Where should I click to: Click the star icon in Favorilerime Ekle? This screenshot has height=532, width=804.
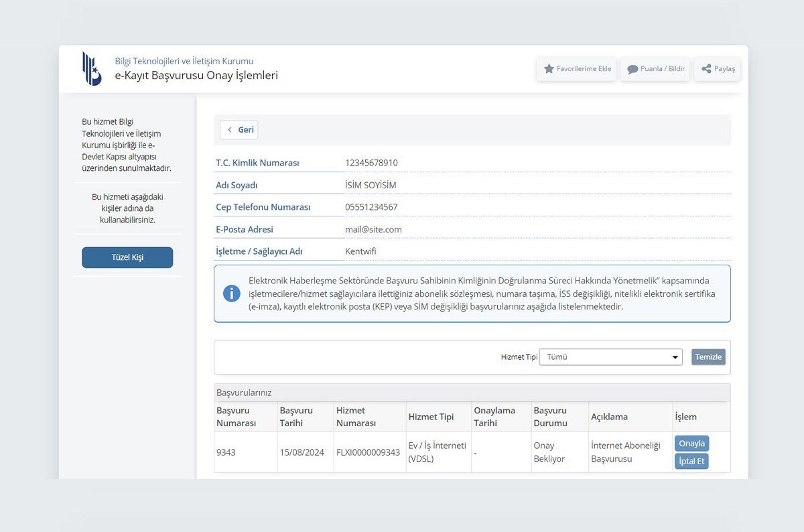pos(549,69)
